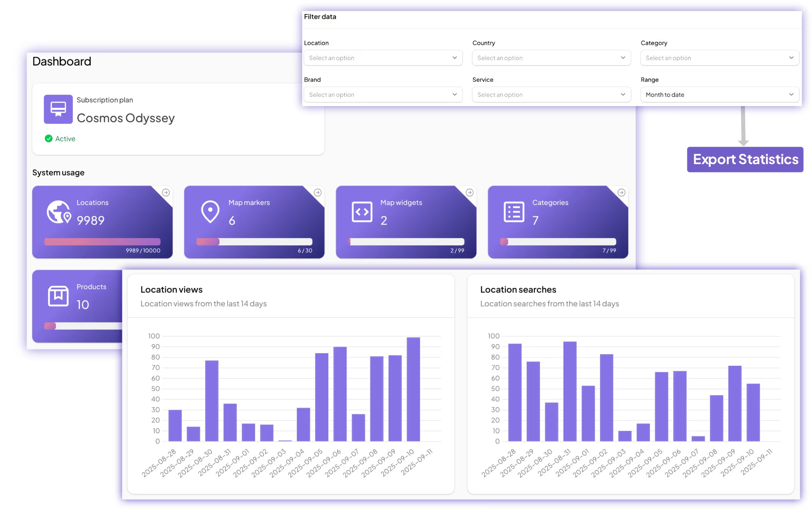Open the Brand select dropdown
This screenshot has height=509, width=812.
point(383,95)
